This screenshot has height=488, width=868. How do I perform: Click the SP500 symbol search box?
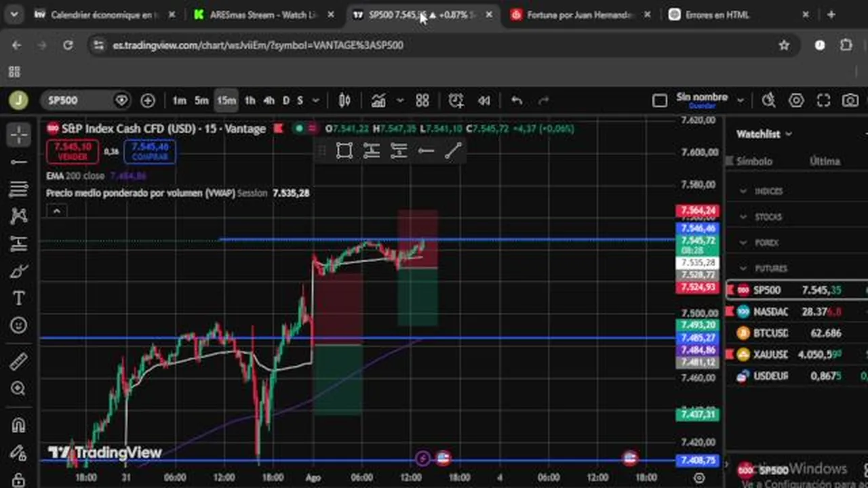tap(86, 100)
